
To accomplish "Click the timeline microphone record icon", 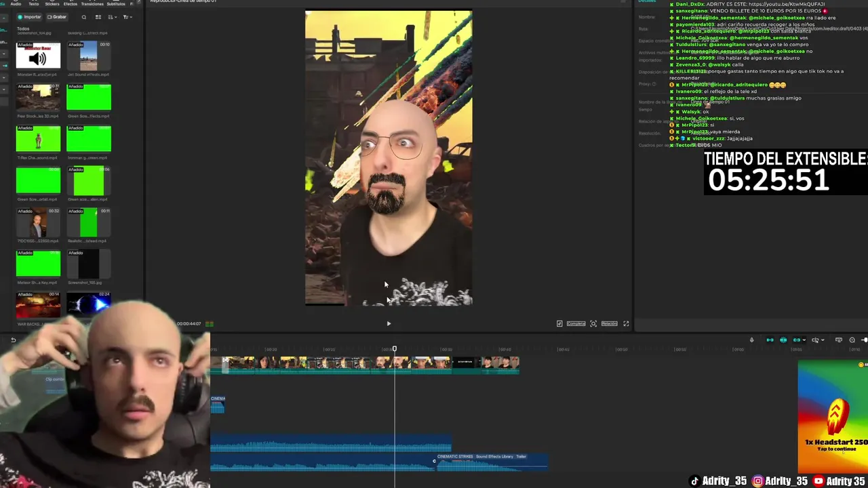I will [751, 340].
